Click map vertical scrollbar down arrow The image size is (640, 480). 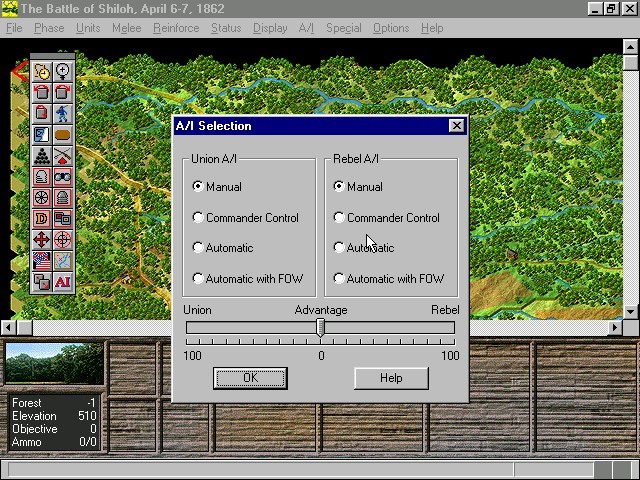point(631,312)
